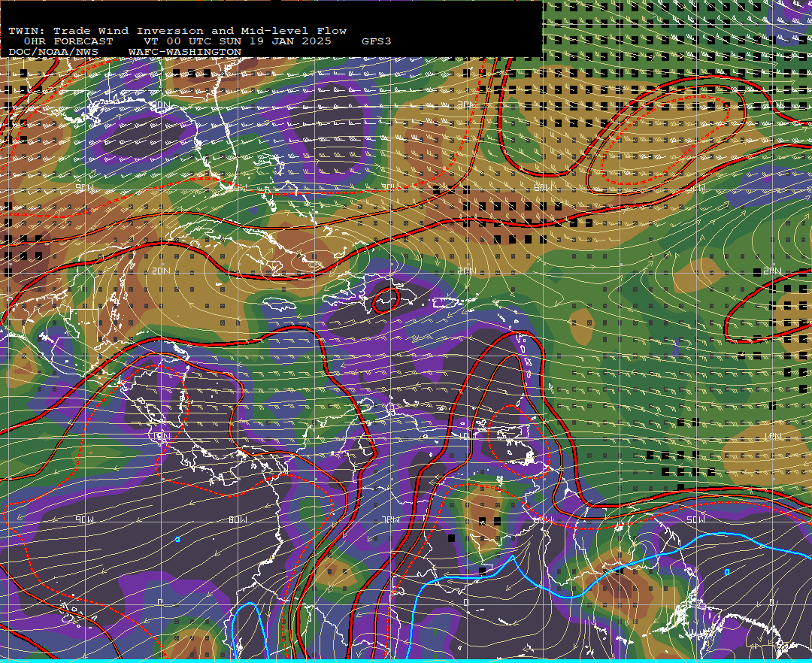
Task: Click the 30N label over the Florida Panhandle coast
Action: [x=161, y=105]
